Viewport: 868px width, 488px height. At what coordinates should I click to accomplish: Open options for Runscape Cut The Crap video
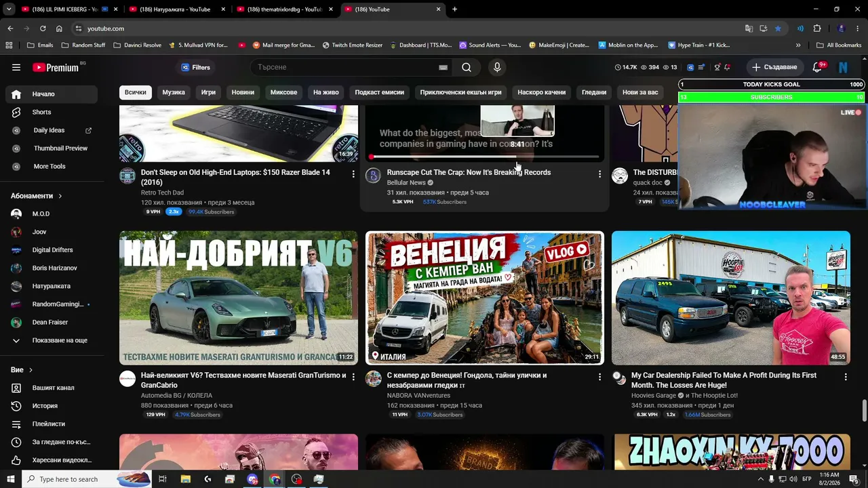(599, 174)
